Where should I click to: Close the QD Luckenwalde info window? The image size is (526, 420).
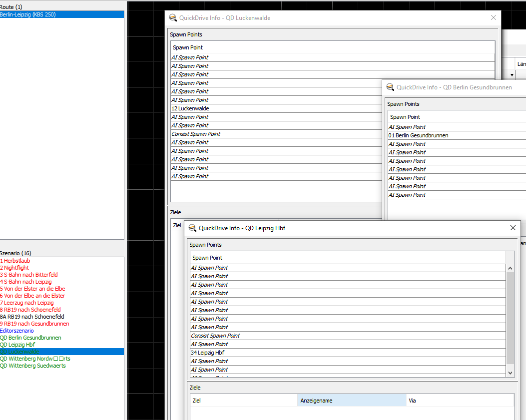point(494,17)
